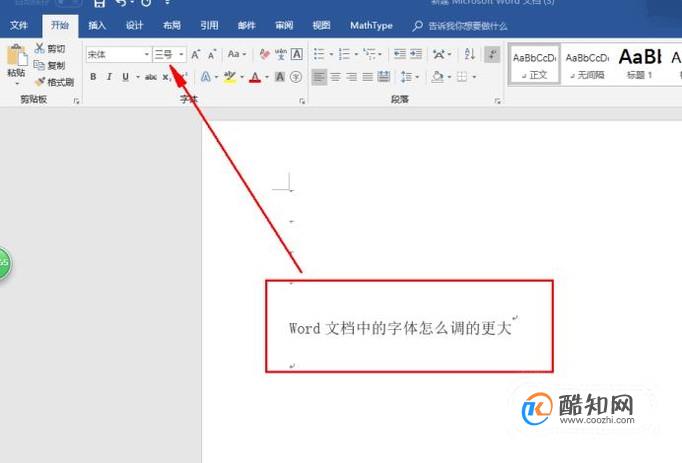Toggle show/hide paragraph marks

coord(492,54)
